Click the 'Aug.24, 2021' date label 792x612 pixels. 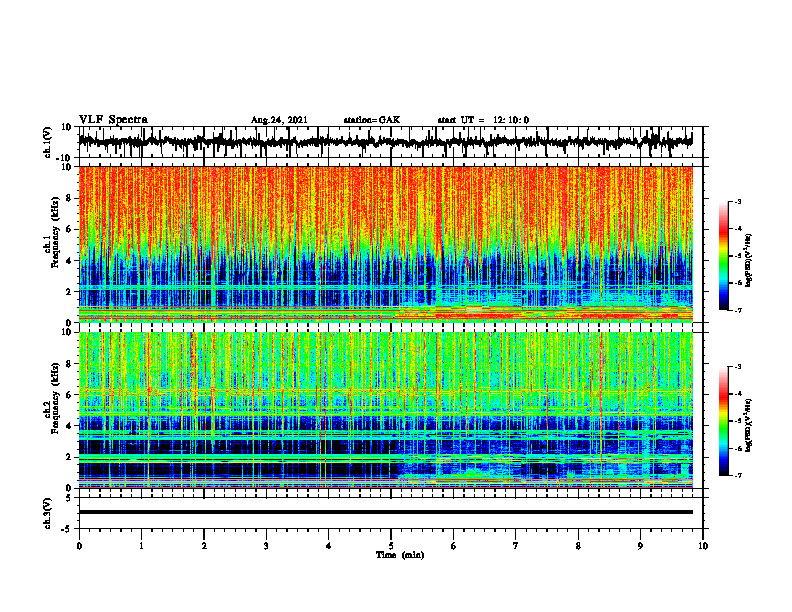[279, 120]
